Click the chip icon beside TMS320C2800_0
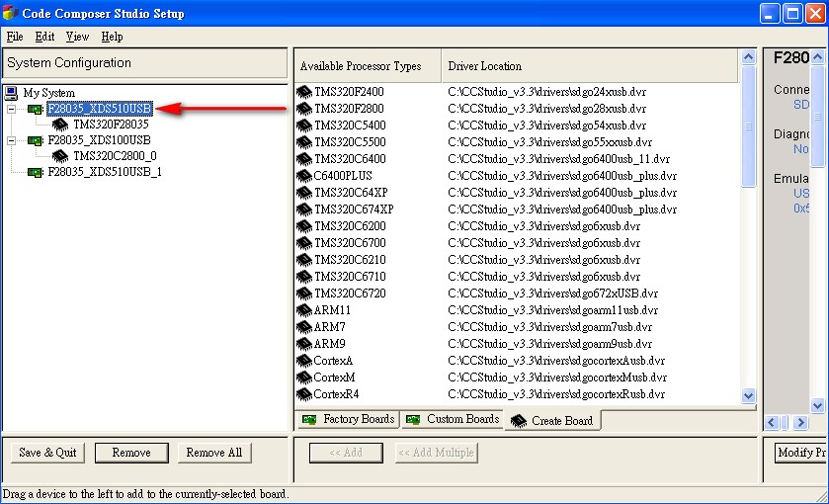The image size is (829, 504). click(x=60, y=156)
